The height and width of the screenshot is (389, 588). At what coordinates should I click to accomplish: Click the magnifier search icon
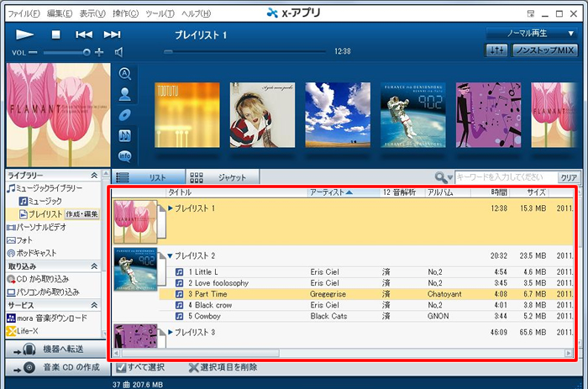[441, 177]
